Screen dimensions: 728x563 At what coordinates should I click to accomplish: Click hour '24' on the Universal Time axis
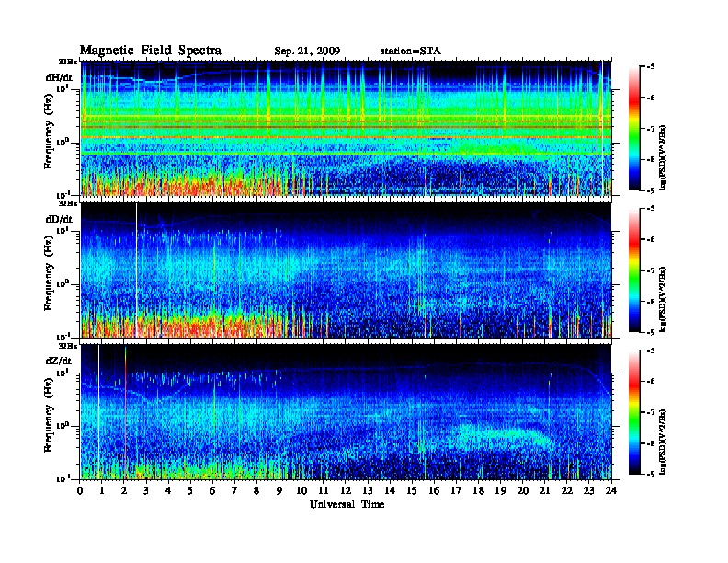611,490
